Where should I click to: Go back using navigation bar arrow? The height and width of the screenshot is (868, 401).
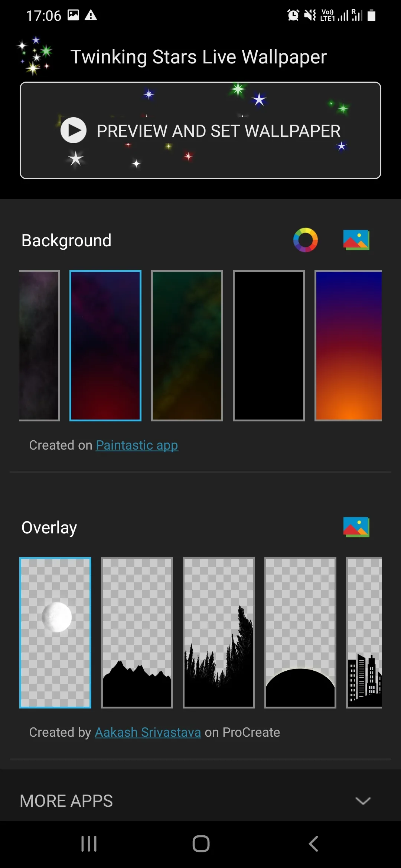pos(313,844)
